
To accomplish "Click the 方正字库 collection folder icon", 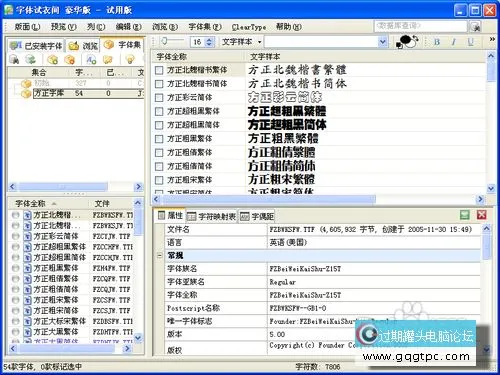I will tap(26, 94).
